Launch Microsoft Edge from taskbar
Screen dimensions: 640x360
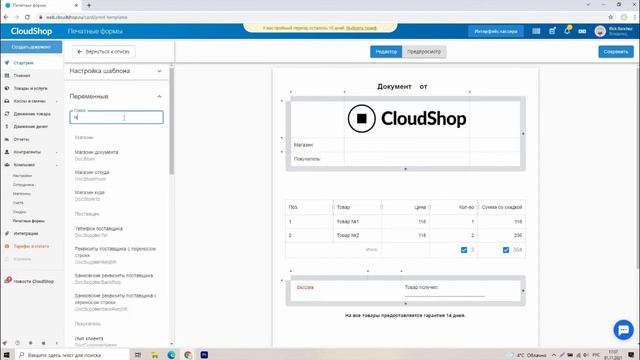[171, 355]
